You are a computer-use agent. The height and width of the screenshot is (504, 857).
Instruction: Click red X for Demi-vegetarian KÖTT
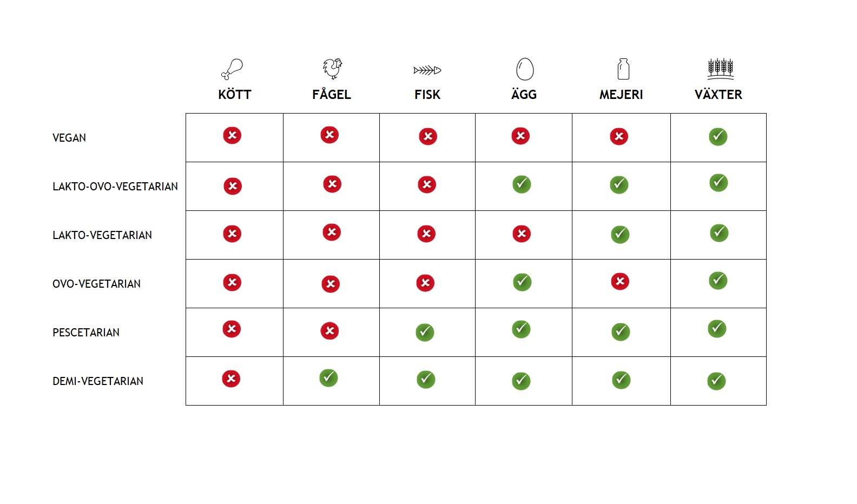coord(231,379)
